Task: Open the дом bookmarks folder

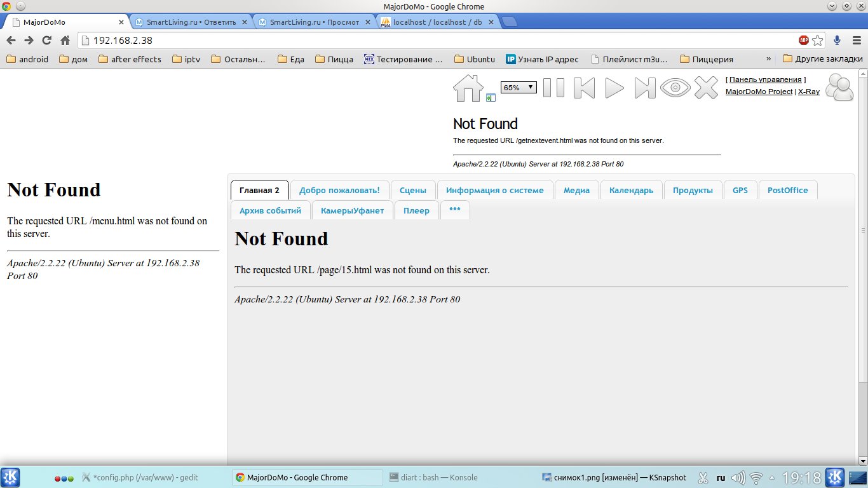Action: 73,59
